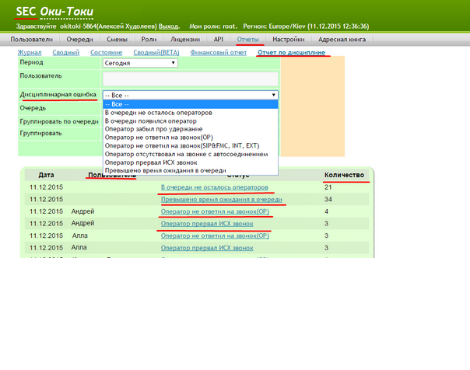This screenshot has height=370, width=470.
Task: Collapse the Дисциплинарная ошибка dropdown
Action: [x=190, y=95]
